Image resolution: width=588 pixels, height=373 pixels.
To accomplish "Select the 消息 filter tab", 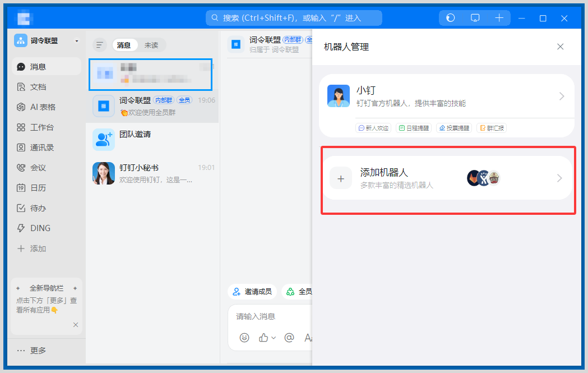I will [x=124, y=45].
